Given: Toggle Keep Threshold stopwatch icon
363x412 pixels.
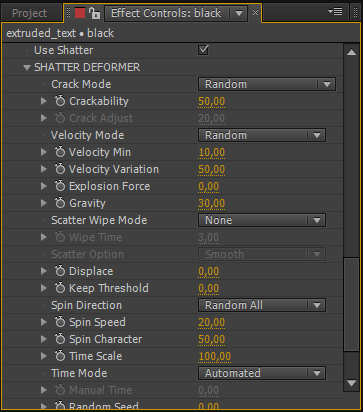Looking at the screenshot, I should [x=60, y=288].
